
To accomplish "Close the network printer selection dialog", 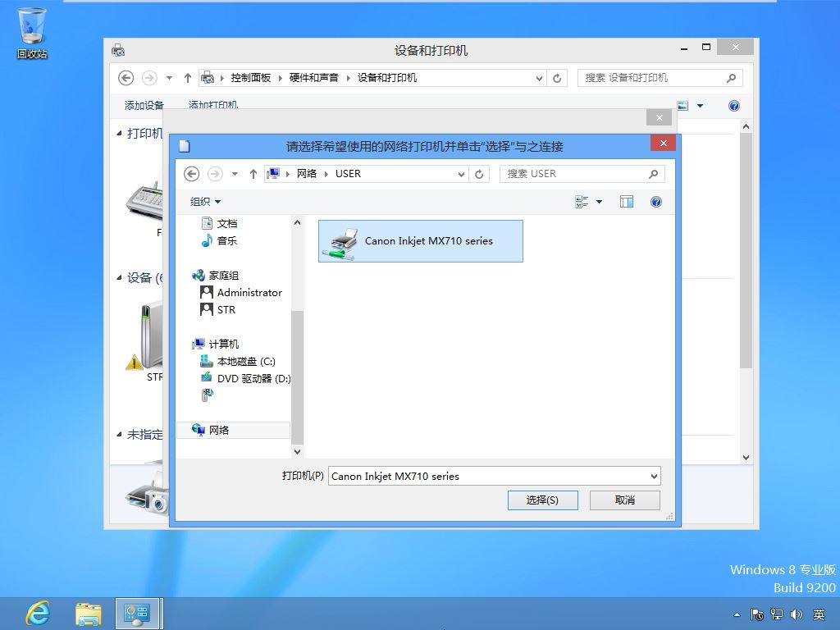I will tap(663, 143).
